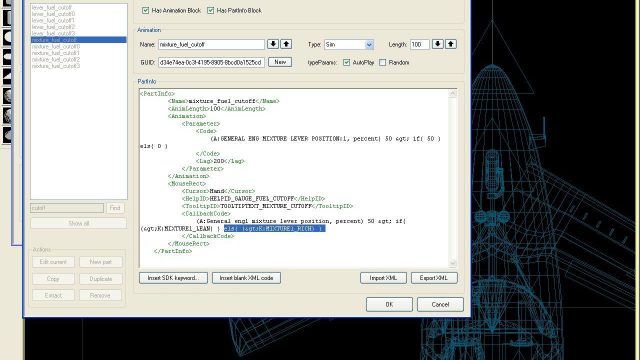Click the New part button
Image resolution: width=640 pixels, height=360 pixels.
click(100, 262)
